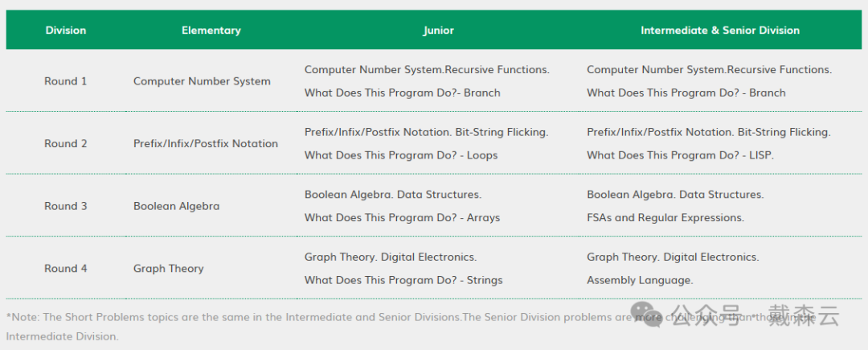Select Elementary's Graph Theory cell
This screenshot has height=350, width=868.
click(169, 269)
